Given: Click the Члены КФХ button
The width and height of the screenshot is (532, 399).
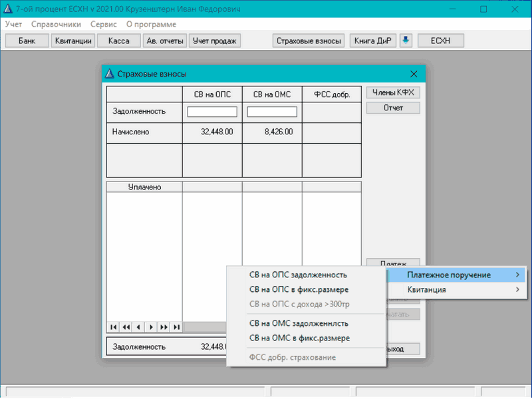Looking at the screenshot, I should coord(393,92).
